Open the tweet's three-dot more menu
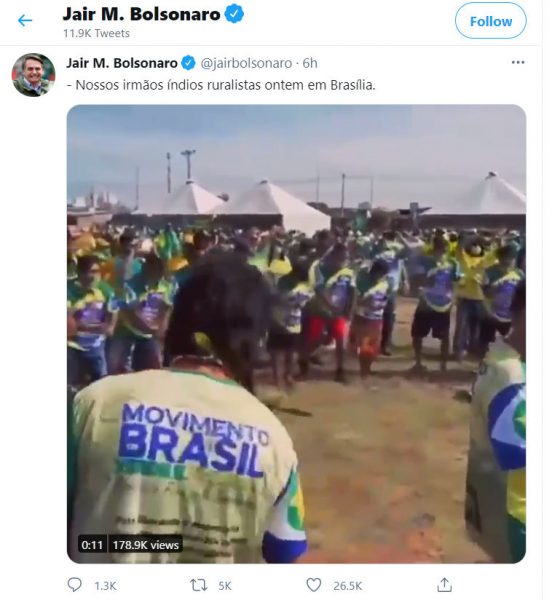Viewport: 552px width, 600px height. tap(518, 62)
